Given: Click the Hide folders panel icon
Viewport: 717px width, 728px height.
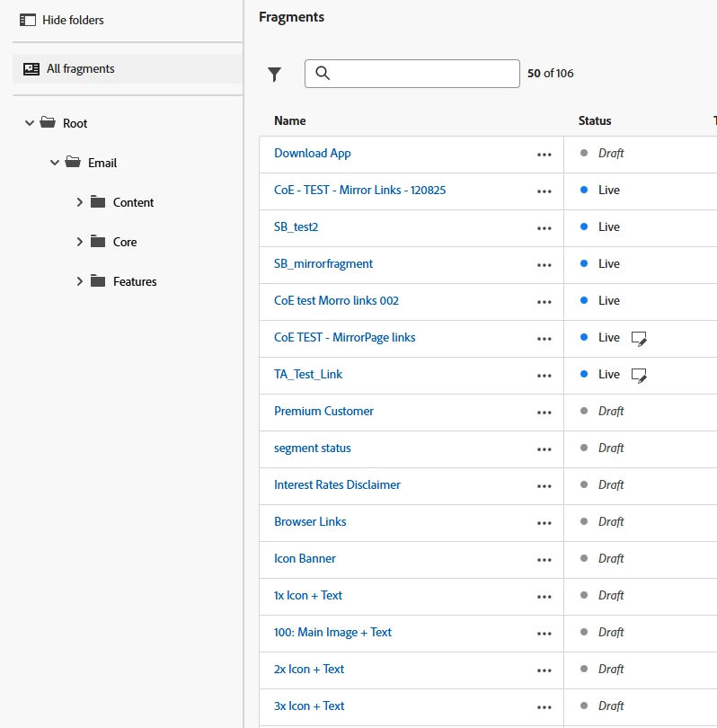Looking at the screenshot, I should tap(28, 20).
